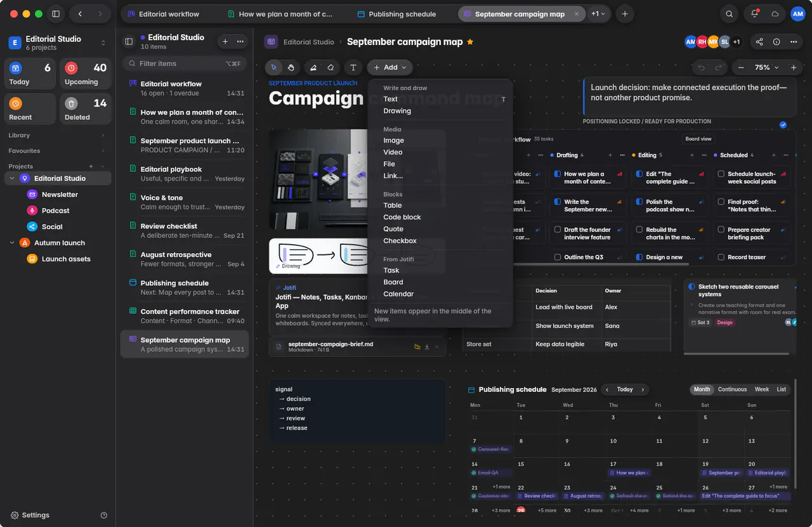Screen dimensions: 812x527
Task: Click the Filter items search field
Action: (185, 63)
